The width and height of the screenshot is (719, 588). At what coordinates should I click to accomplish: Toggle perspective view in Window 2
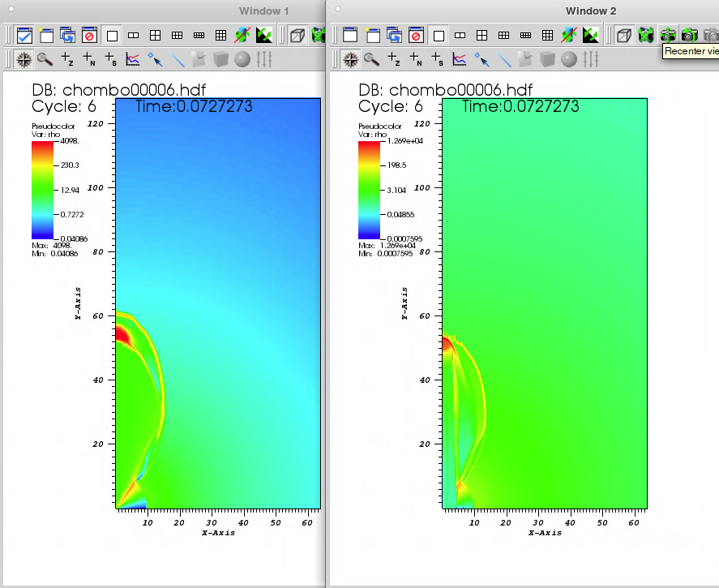coord(623,35)
